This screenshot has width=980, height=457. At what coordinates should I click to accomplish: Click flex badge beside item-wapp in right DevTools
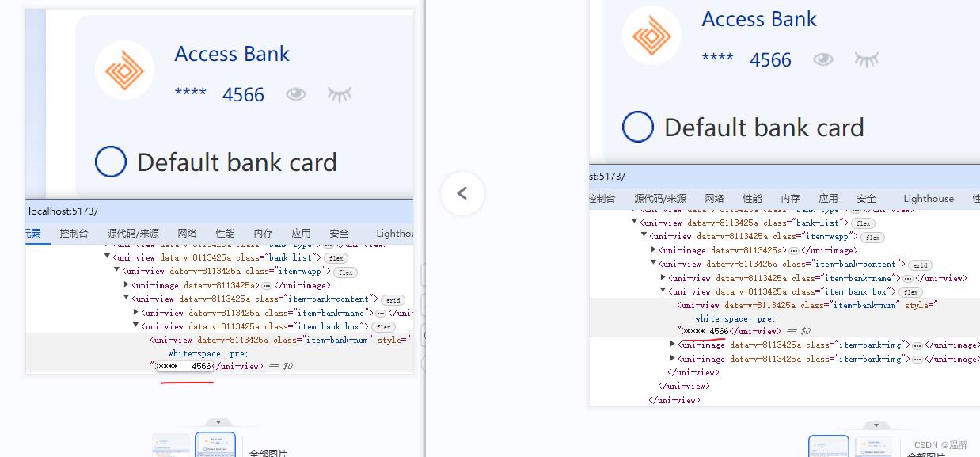click(x=872, y=237)
